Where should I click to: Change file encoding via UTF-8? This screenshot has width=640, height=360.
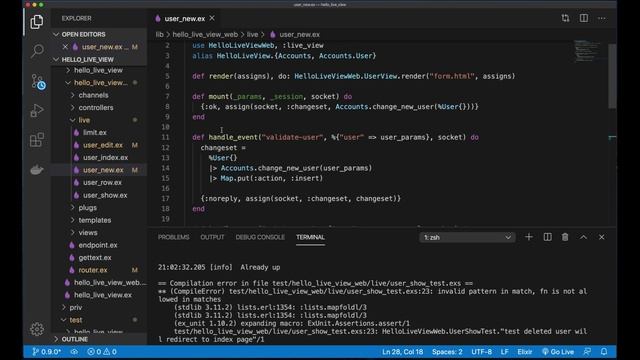pos(482,352)
